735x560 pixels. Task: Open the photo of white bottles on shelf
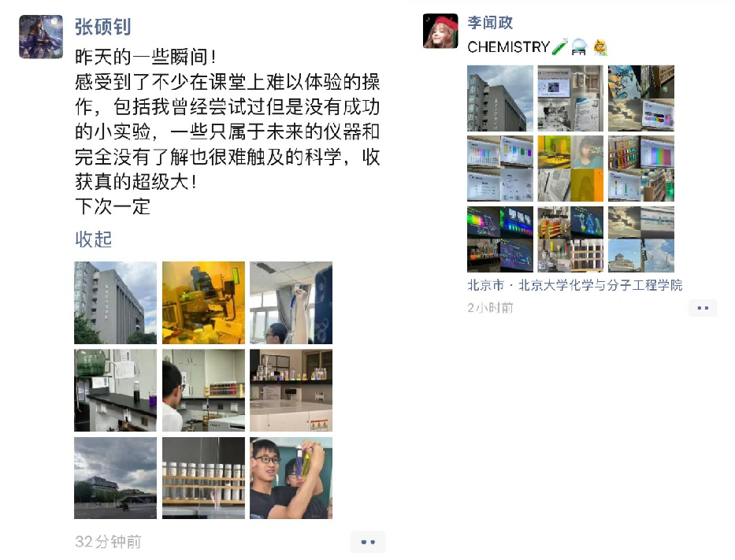[203, 478]
